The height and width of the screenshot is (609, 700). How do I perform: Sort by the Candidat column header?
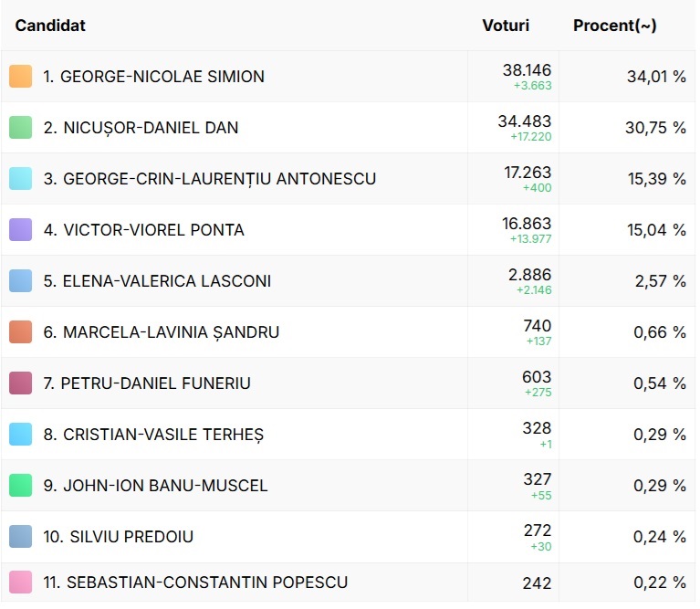tap(50, 26)
